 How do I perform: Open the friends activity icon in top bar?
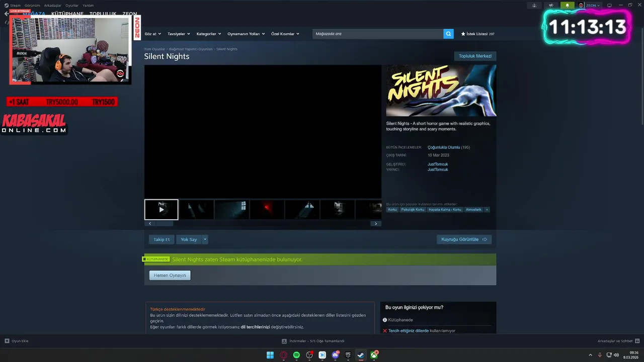coord(534,6)
